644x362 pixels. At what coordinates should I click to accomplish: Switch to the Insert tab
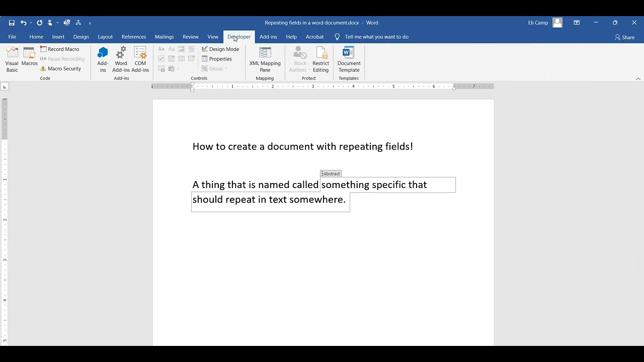[x=58, y=37]
